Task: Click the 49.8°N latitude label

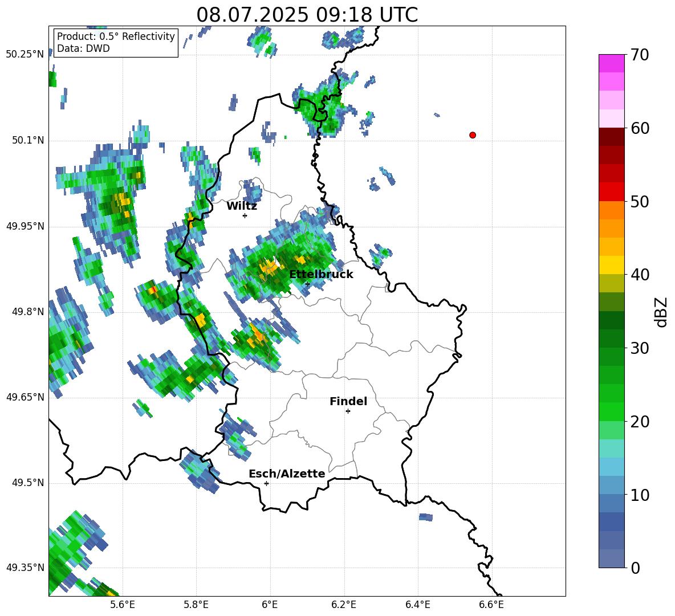Action: (28, 312)
